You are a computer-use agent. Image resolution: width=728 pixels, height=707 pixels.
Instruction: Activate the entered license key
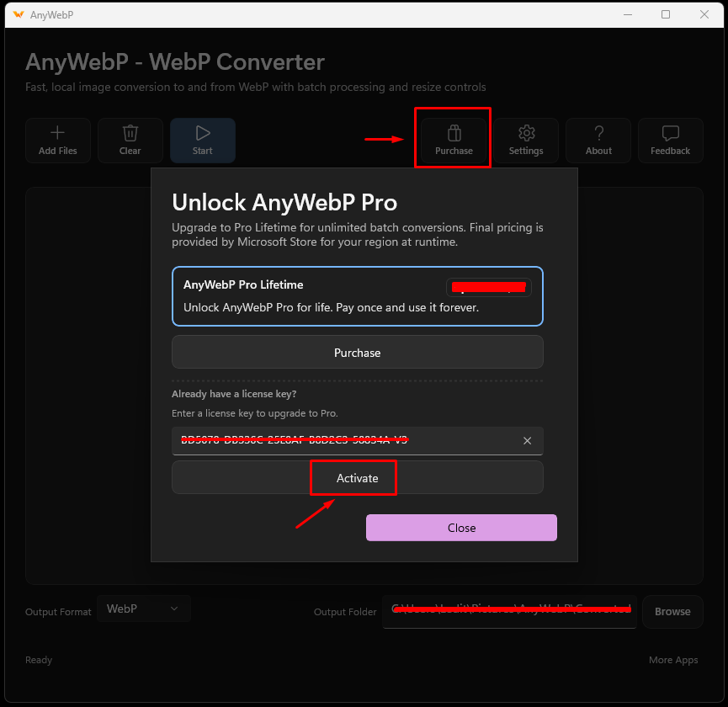click(357, 478)
